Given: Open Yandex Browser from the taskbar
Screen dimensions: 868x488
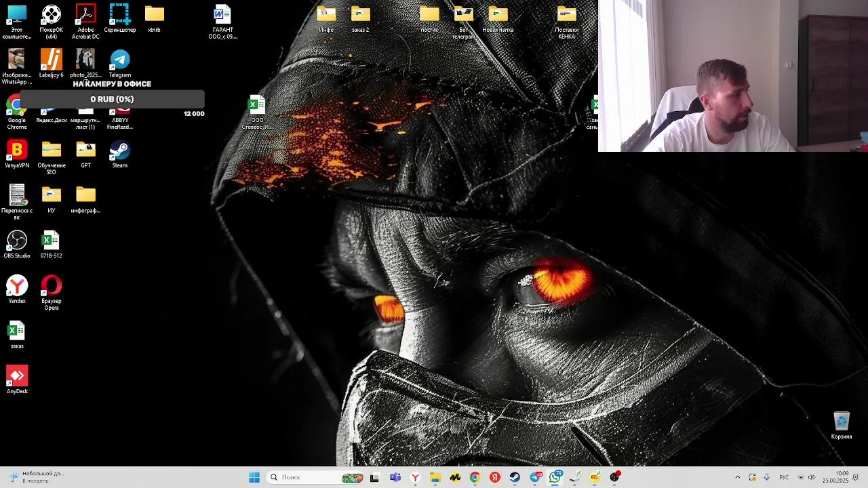Looking at the screenshot, I should [x=415, y=477].
